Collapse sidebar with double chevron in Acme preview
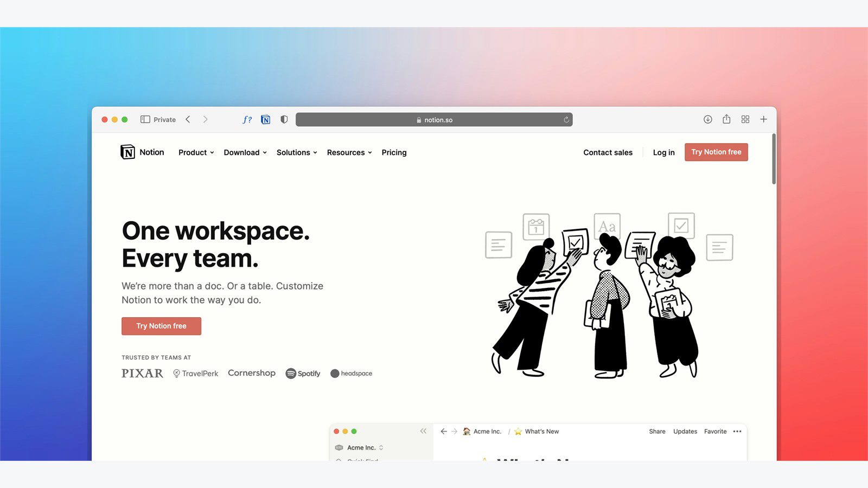Viewport: 868px width, 488px height. click(423, 431)
